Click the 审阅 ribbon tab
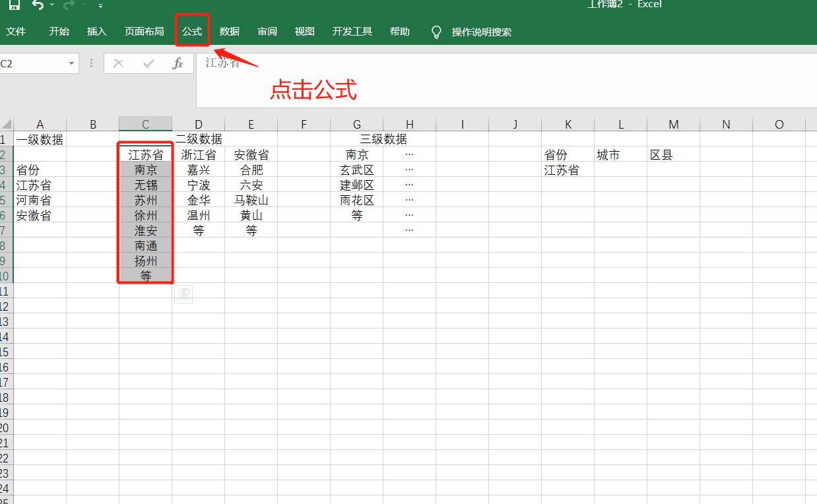 [267, 31]
